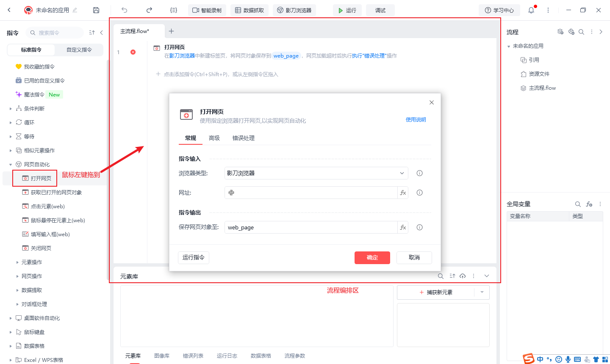Click the 取消 button
Viewport: 610px width, 364px height.
pos(414,257)
